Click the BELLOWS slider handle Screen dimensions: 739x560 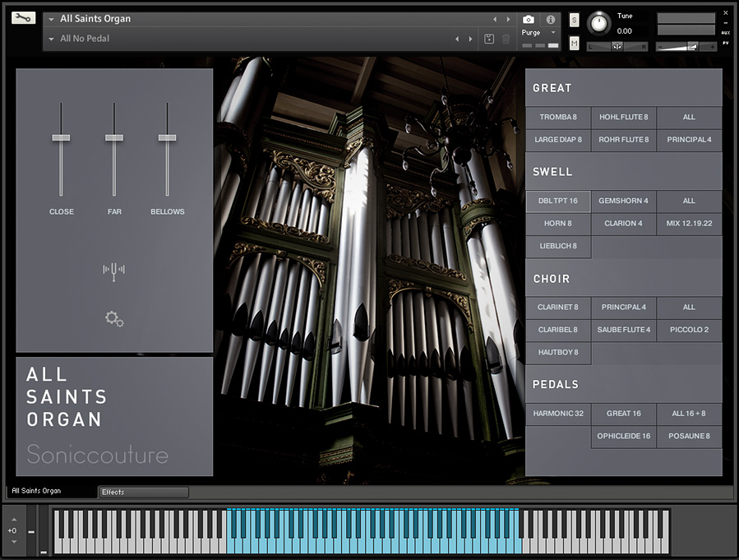coord(168,137)
